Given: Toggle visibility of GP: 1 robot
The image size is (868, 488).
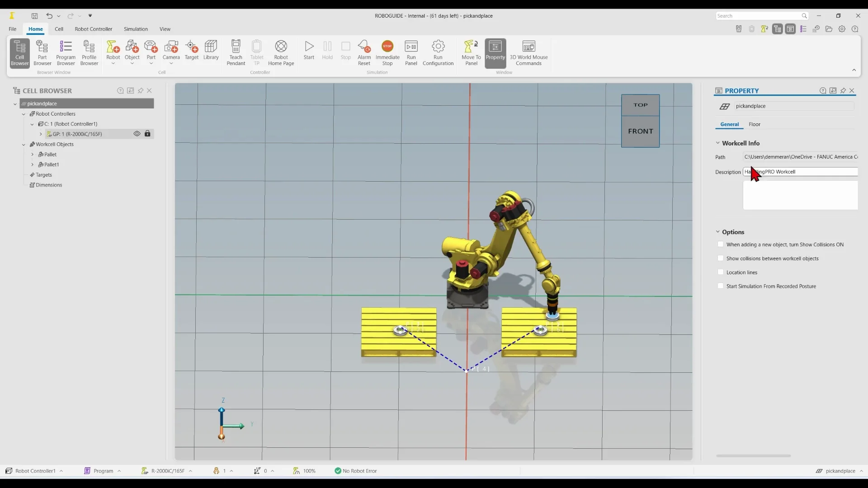Looking at the screenshot, I should [137, 134].
